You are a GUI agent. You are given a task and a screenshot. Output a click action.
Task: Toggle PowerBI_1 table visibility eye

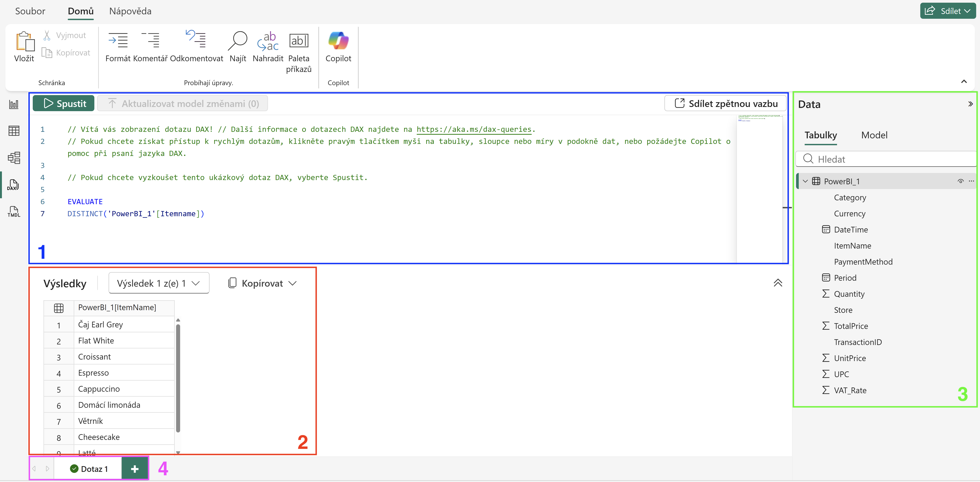960,181
